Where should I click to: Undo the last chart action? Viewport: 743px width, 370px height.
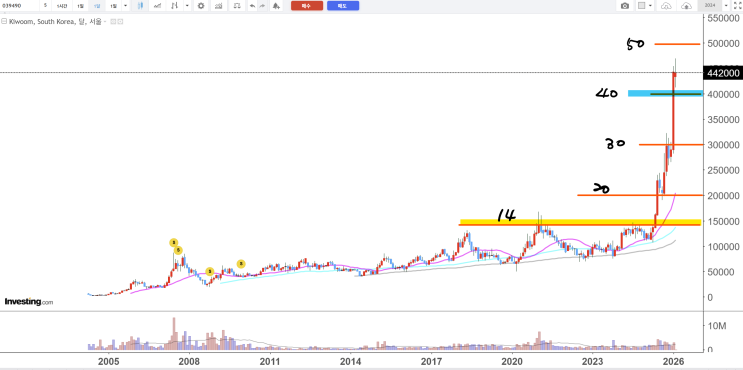253,6
